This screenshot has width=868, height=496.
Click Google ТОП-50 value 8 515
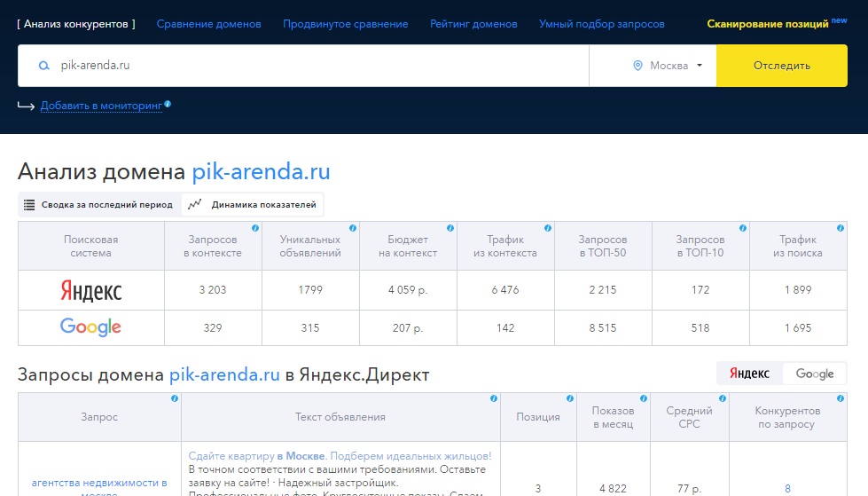(603, 328)
